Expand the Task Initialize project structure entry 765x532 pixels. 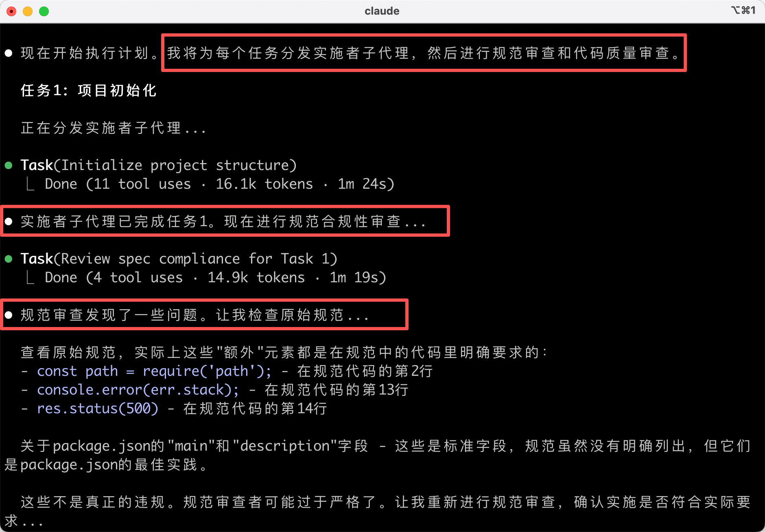tap(159, 165)
